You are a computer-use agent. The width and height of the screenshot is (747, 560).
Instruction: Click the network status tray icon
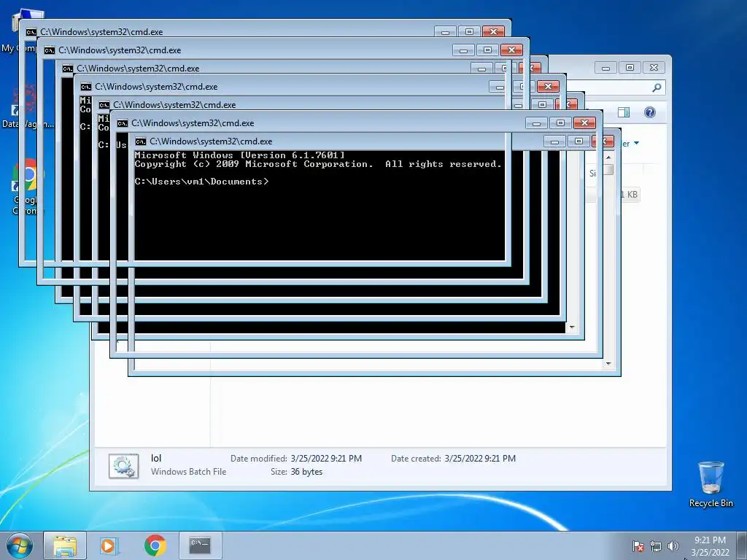pyautogui.click(x=656, y=546)
